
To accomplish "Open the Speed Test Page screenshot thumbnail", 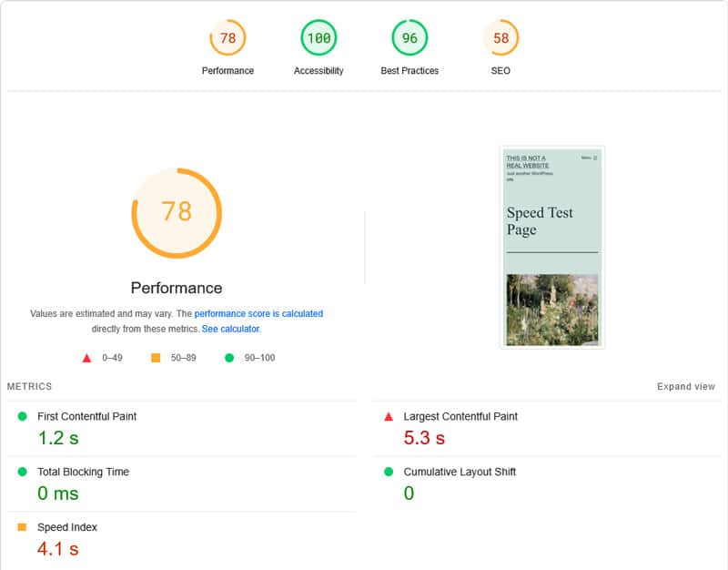I will click(552, 247).
